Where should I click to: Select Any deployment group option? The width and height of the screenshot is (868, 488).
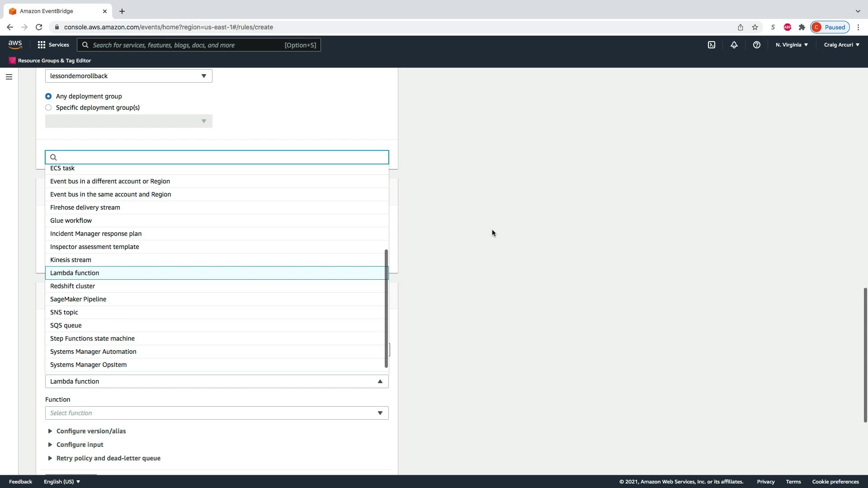tap(48, 96)
